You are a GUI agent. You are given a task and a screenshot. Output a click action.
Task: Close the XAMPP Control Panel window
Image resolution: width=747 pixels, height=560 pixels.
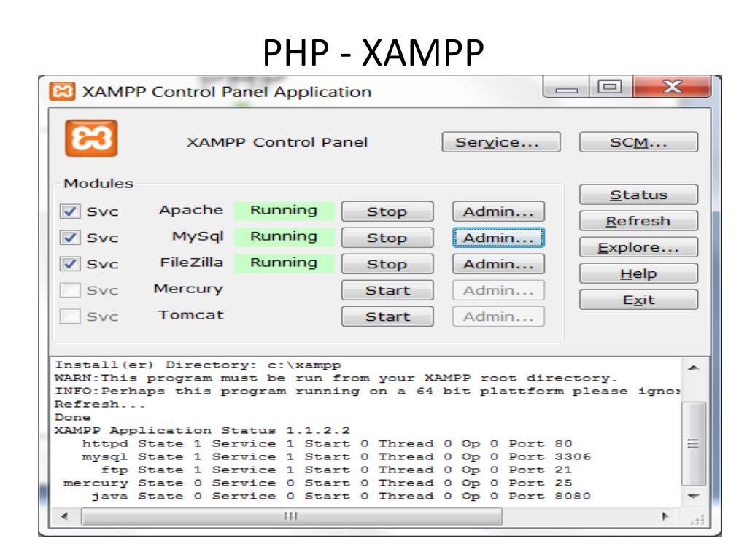[672, 87]
